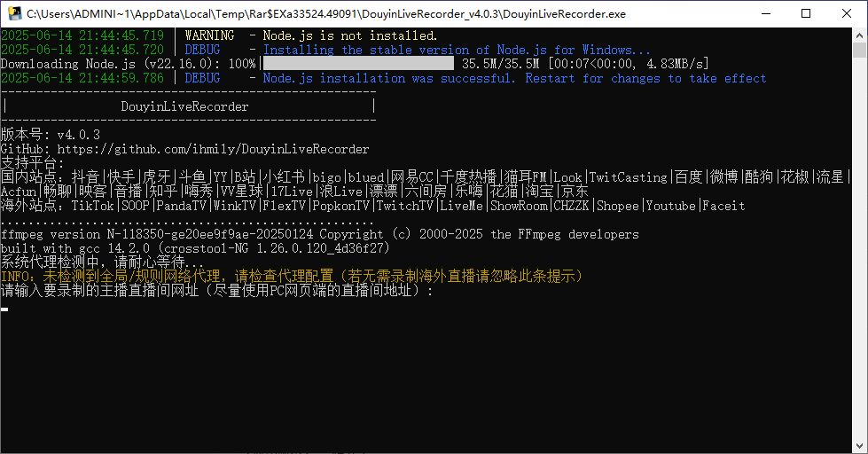Click the scrollbar down arrow
The height and width of the screenshot is (454, 868).
pos(859,446)
